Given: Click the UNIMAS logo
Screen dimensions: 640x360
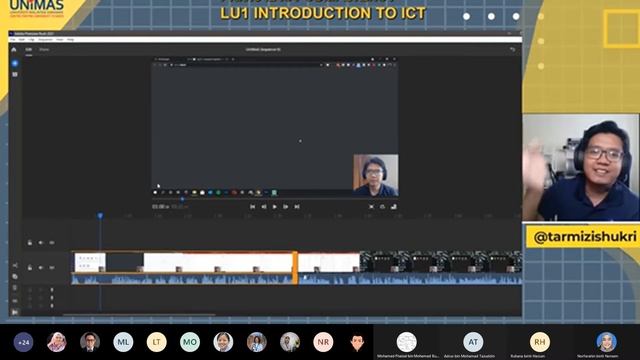Looking at the screenshot, I should [x=36, y=8].
